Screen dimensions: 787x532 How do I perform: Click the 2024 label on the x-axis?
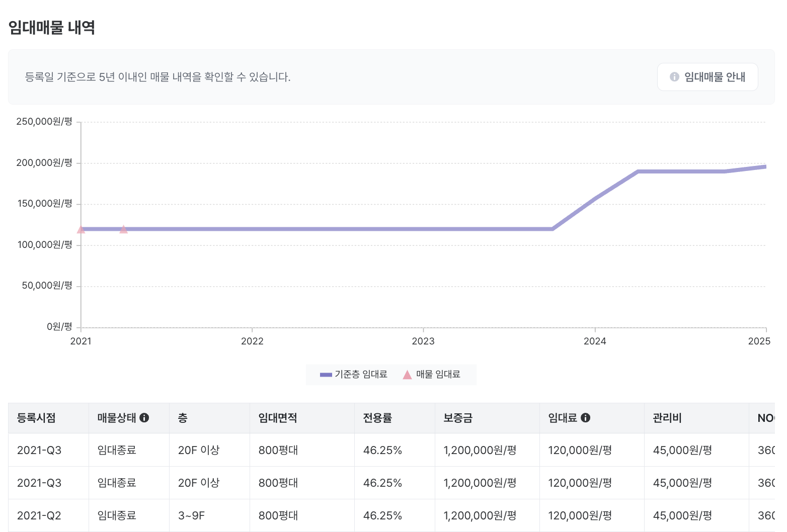click(595, 341)
